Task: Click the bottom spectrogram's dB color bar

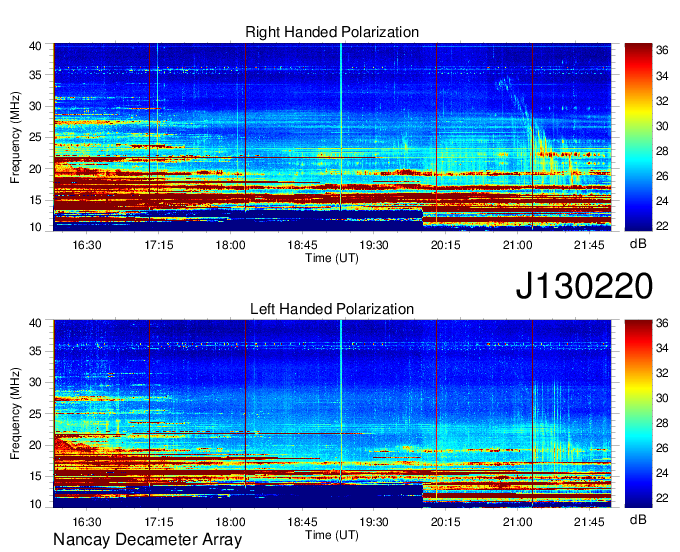Action: [x=638, y=414]
